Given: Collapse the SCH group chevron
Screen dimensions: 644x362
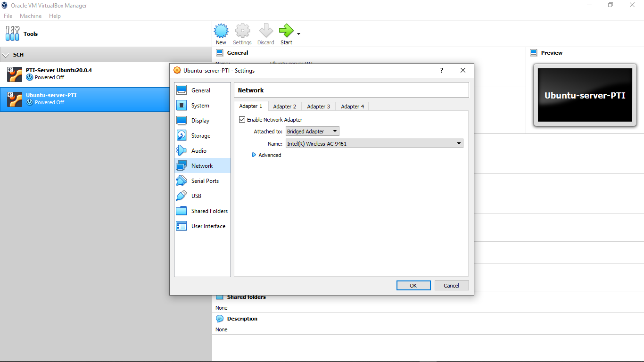Looking at the screenshot, I should [6, 55].
